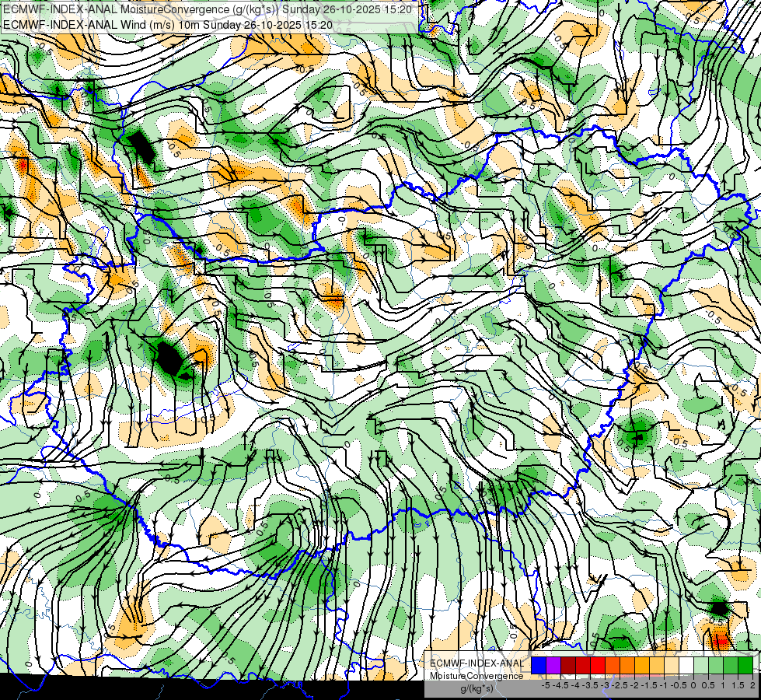761x700 pixels.
Task: Click the g/(kg*s) unit label in legend
Action: point(476,688)
